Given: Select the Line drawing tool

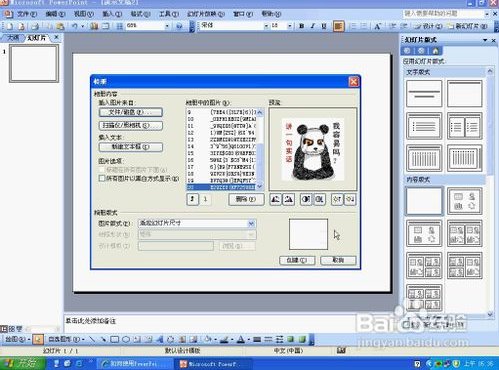Looking at the screenshot, I should tap(92, 339).
